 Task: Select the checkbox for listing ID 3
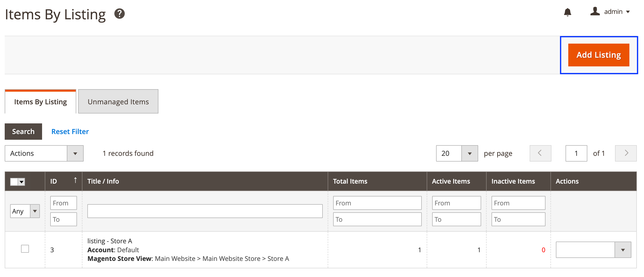point(25,249)
